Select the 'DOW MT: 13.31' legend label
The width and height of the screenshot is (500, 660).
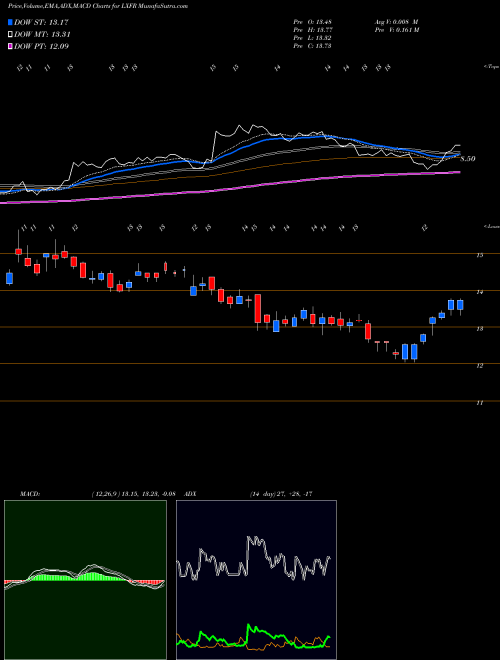click(x=42, y=35)
